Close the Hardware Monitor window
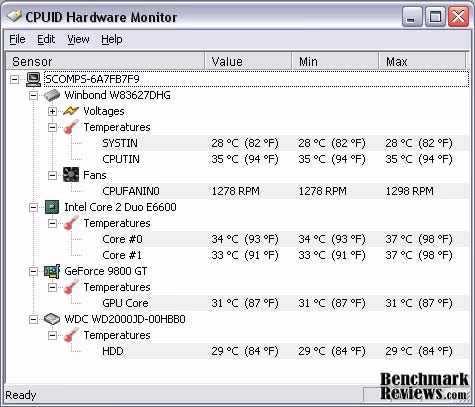 tap(458, 17)
